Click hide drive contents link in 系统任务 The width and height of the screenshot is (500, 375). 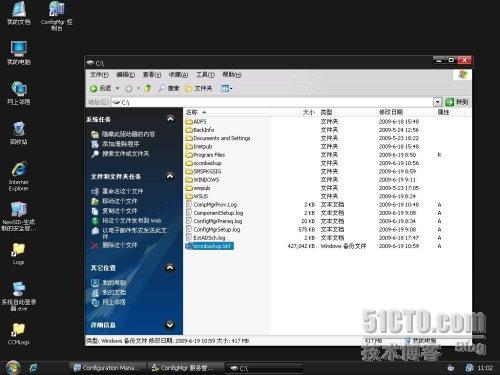[x=128, y=134]
